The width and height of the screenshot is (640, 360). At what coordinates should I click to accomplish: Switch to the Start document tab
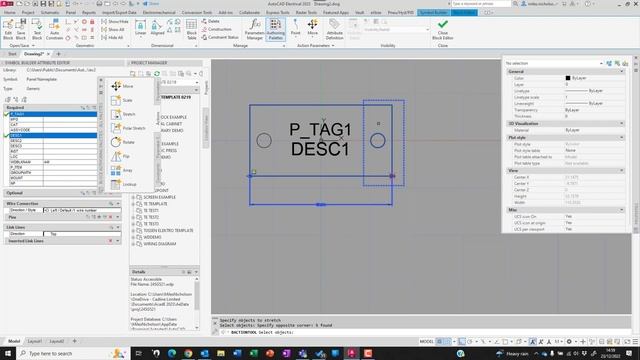(x=12, y=54)
